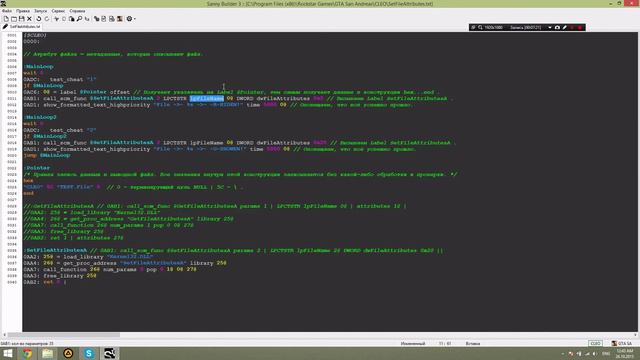Click the line number 0040 in the gutter
The height and width of the screenshot is (360, 640).
[12, 282]
